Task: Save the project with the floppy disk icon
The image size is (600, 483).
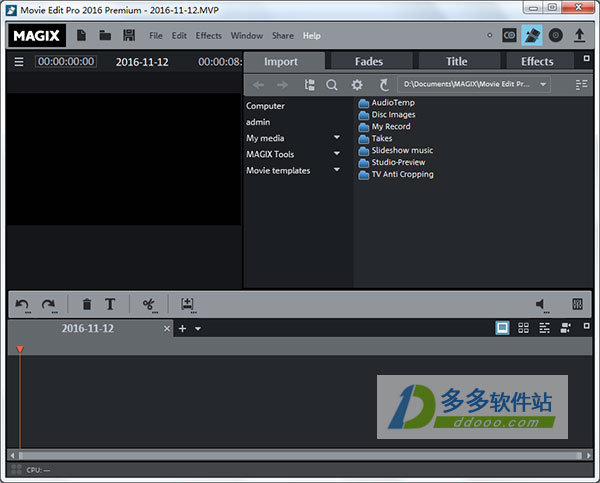Action: pyautogui.click(x=129, y=36)
